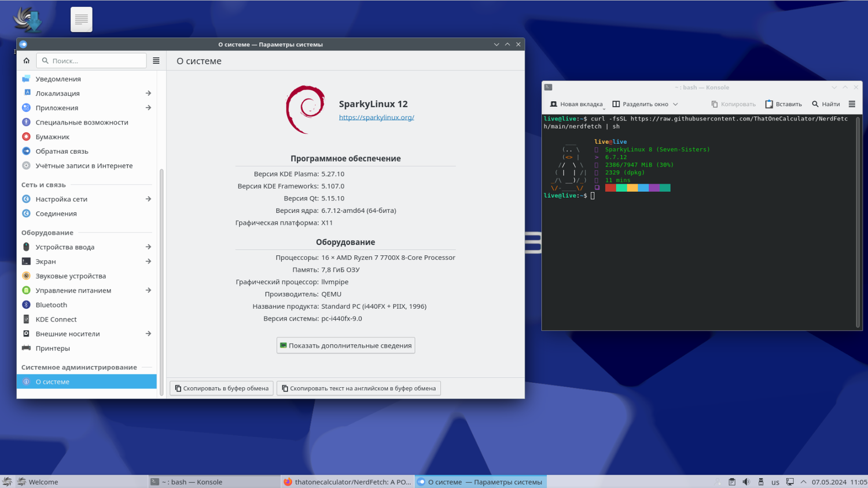Click the llvmpipe graphics processor value
The image size is (868, 488).
335,282
